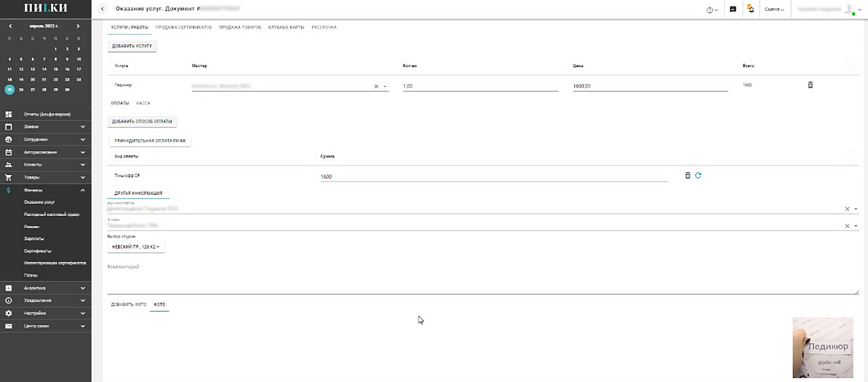Open the chat messages icon
Viewport: 868px width, 382px height.
pos(733,9)
